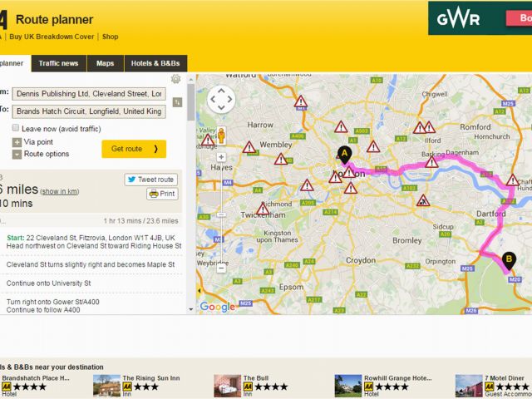Zoom out with the map minus button
The image size is (532, 399).
(x=221, y=268)
